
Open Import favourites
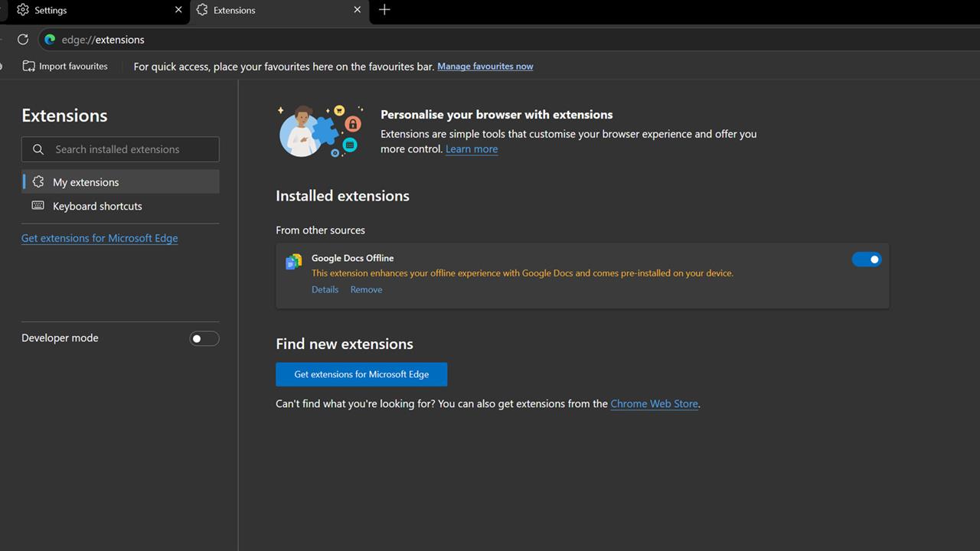coord(65,67)
